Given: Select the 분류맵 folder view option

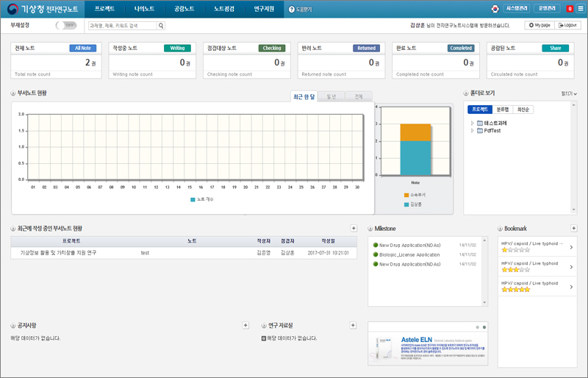Looking at the screenshot, I should 503,110.
